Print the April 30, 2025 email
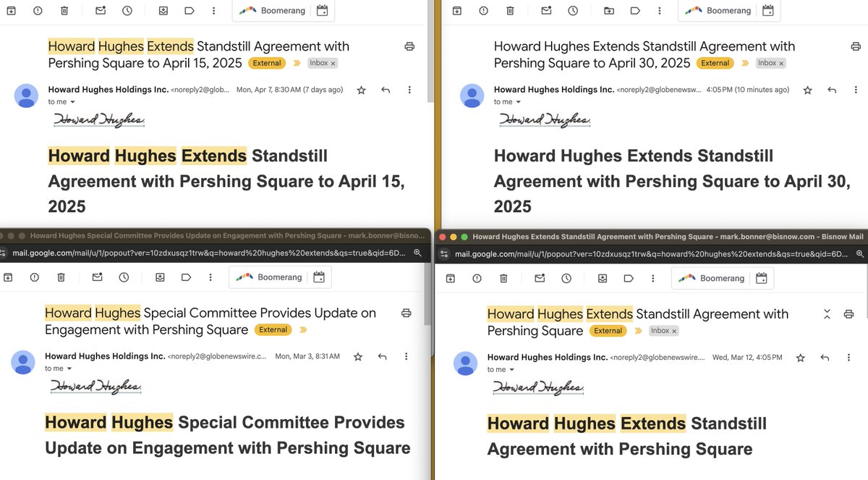868x480 pixels. tap(856, 46)
